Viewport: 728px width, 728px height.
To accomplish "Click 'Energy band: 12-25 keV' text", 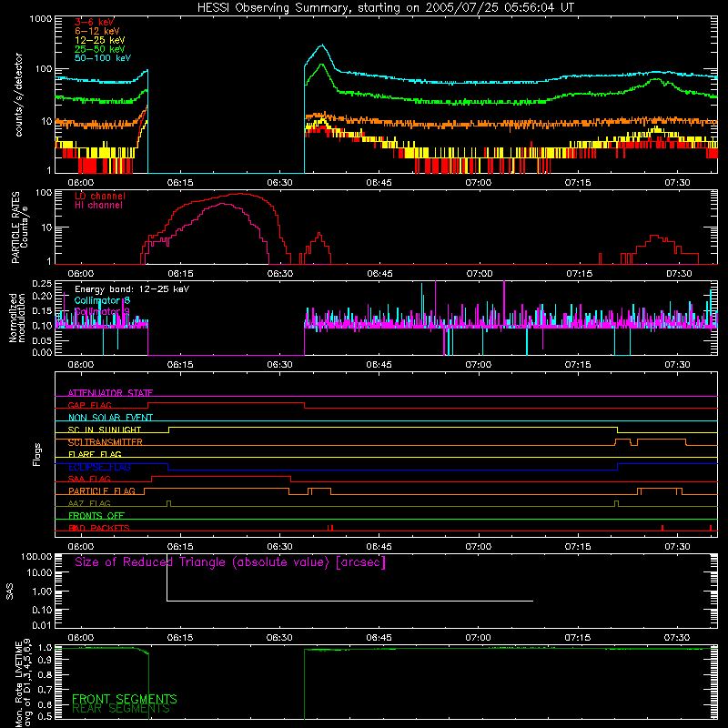I will (x=132, y=289).
